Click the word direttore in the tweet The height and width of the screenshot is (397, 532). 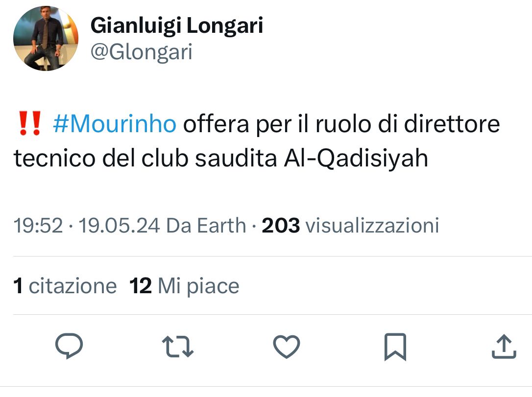coord(451,124)
